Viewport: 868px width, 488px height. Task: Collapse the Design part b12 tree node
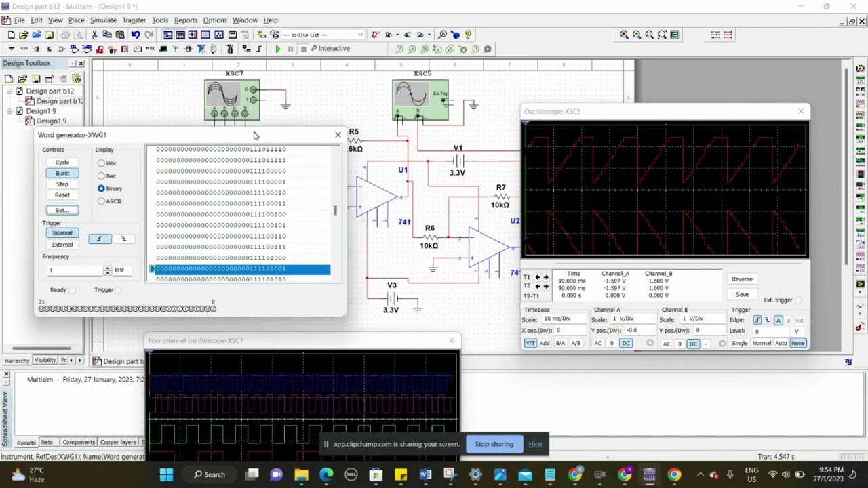coord(9,91)
